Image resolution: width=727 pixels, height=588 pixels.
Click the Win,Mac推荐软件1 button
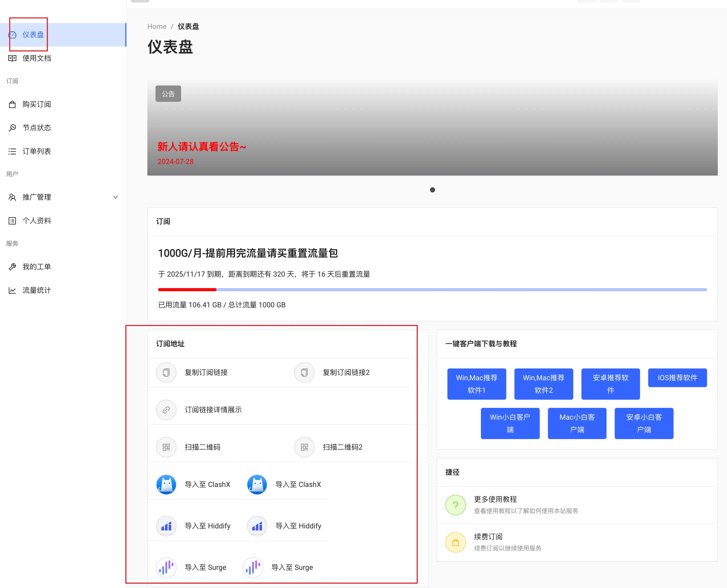point(476,384)
